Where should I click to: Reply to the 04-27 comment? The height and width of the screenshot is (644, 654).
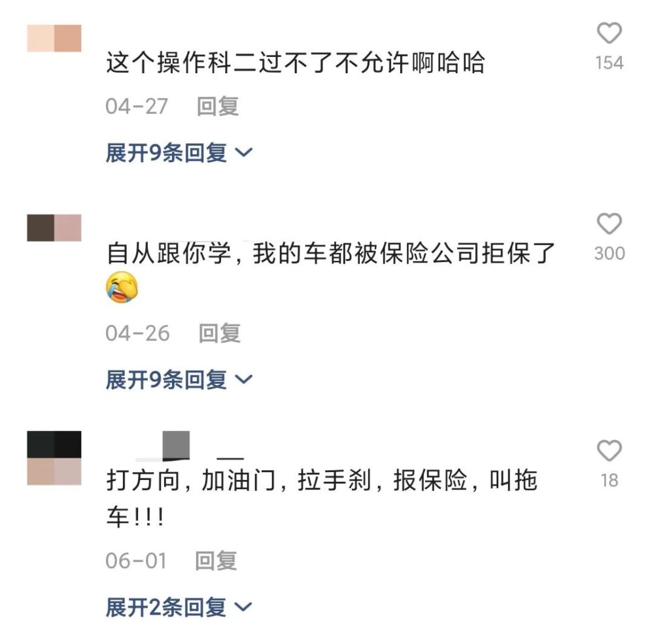218,107
